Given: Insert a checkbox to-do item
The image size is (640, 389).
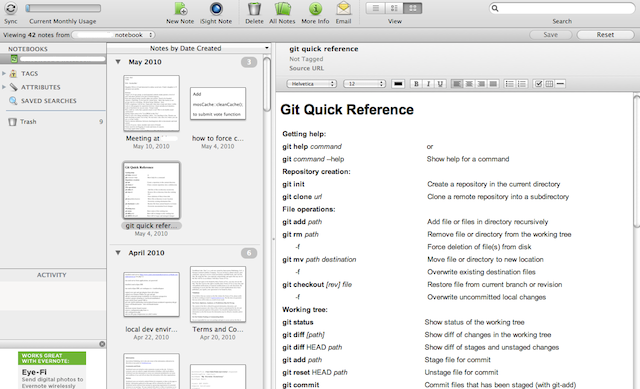Looking at the screenshot, I should [x=539, y=84].
